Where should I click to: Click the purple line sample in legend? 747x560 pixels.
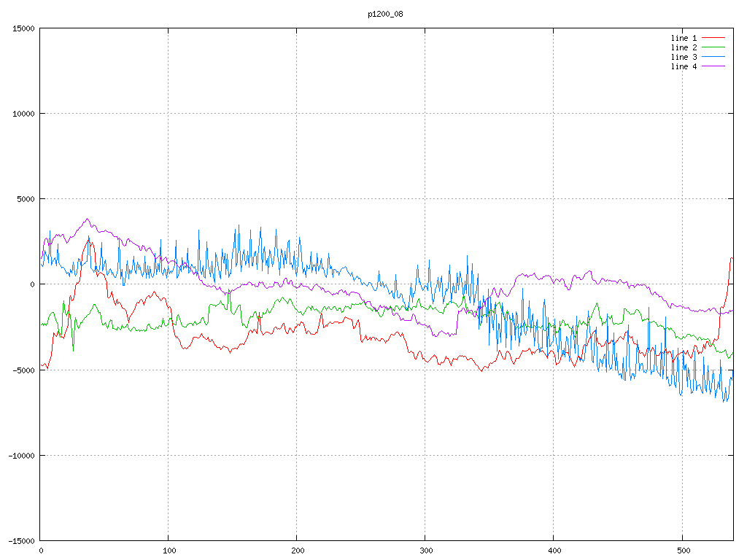click(713, 66)
